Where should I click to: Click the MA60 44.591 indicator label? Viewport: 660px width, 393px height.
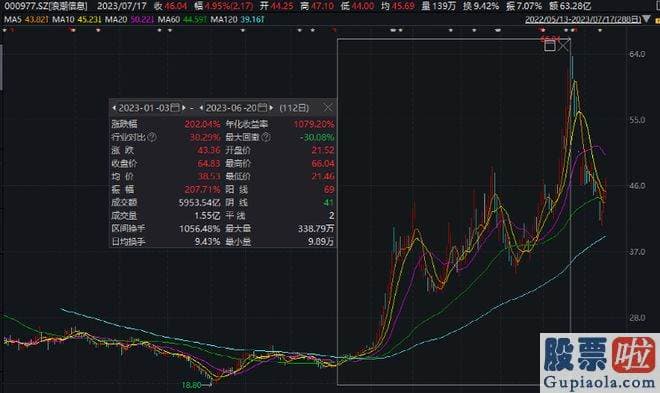pyautogui.click(x=182, y=19)
